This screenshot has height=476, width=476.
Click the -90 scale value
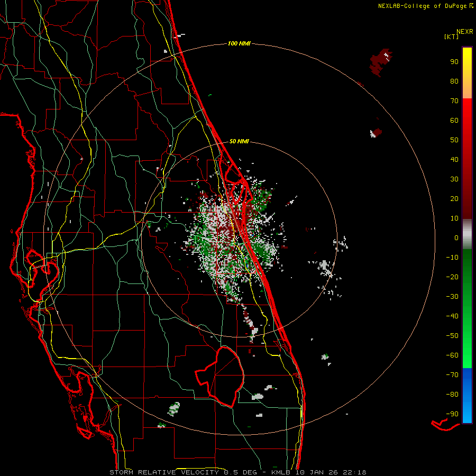(x=452, y=414)
